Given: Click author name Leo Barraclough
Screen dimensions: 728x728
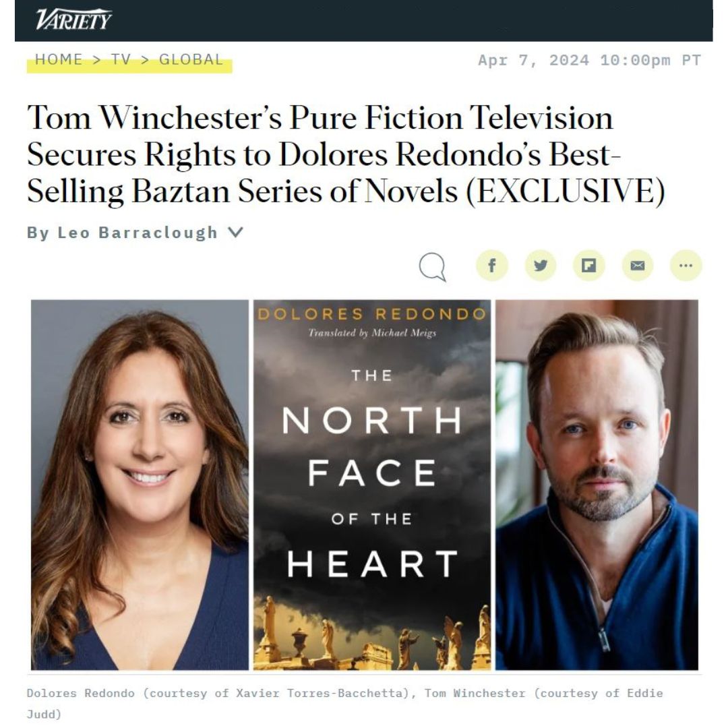Looking at the screenshot, I should [138, 233].
